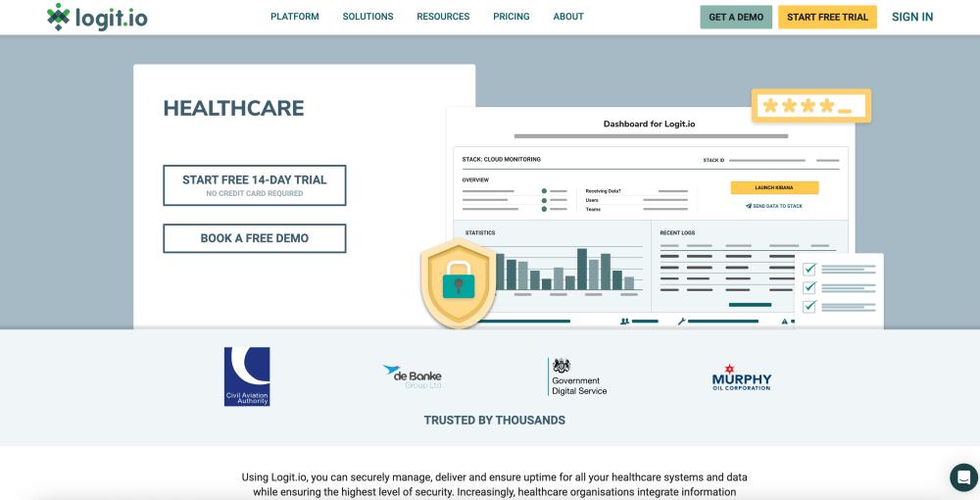The height and width of the screenshot is (500, 980).
Task: Click the Government Digital Service crest logo
Action: tap(577, 376)
